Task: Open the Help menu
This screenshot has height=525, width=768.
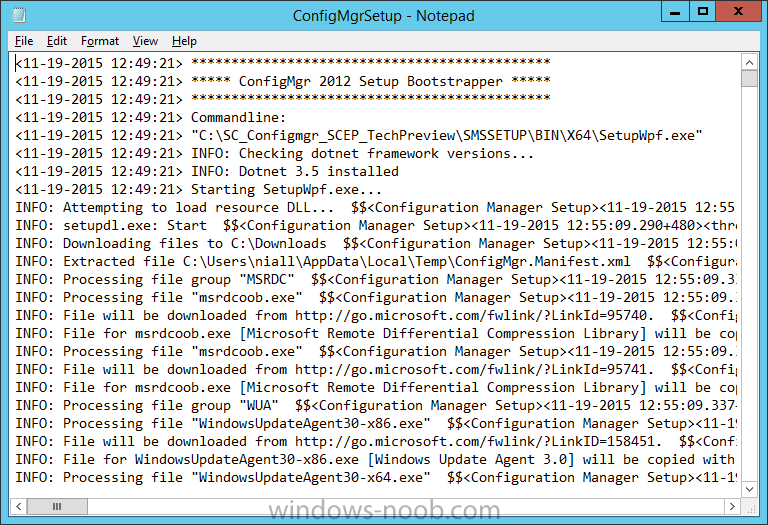Action: click(184, 41)
